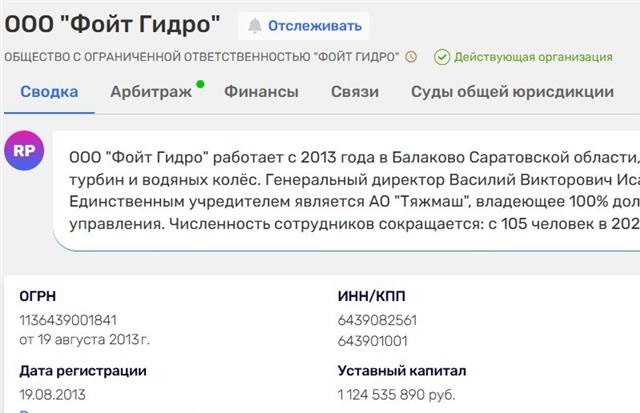Click the ООО "Фойт Гидро" page heading
This screenshot has width=640, height=413.
point(111,24)
